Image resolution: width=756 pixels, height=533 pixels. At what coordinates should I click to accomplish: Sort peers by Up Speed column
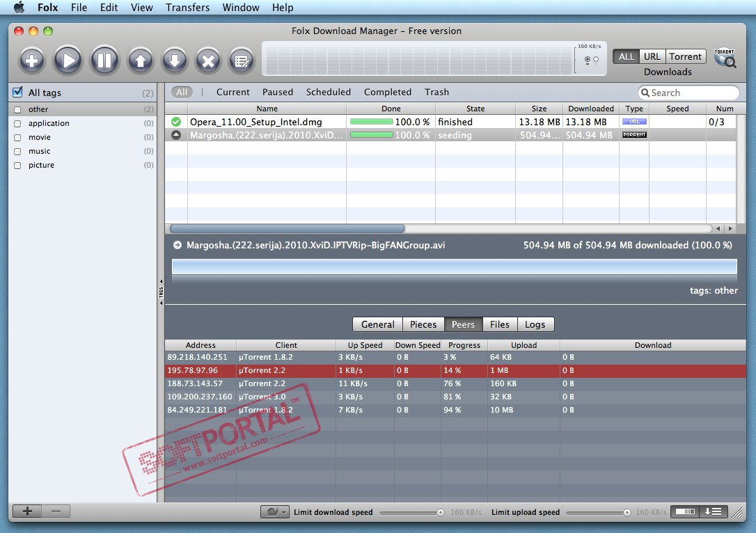point(365,345)
